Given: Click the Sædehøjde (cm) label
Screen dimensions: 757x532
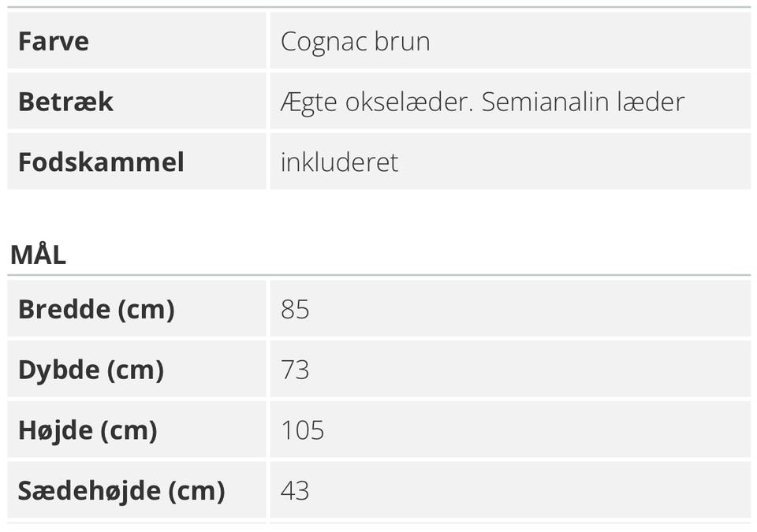Looking at the screenshot, I should (121, 491).
